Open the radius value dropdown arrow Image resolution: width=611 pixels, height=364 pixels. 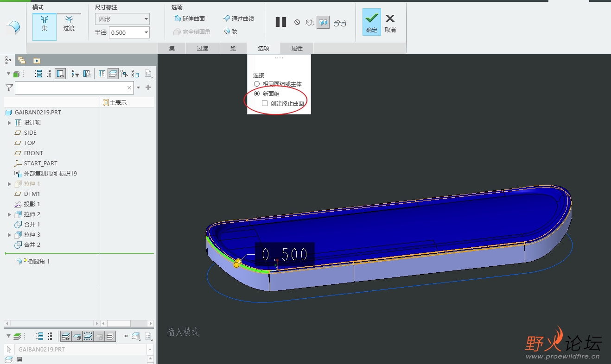pos(146,32)
